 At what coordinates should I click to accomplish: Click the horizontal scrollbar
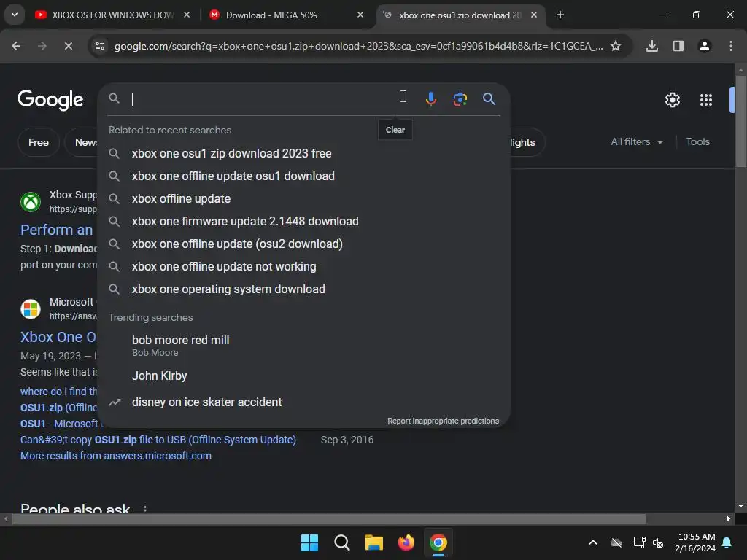click(x=329, y=518)
